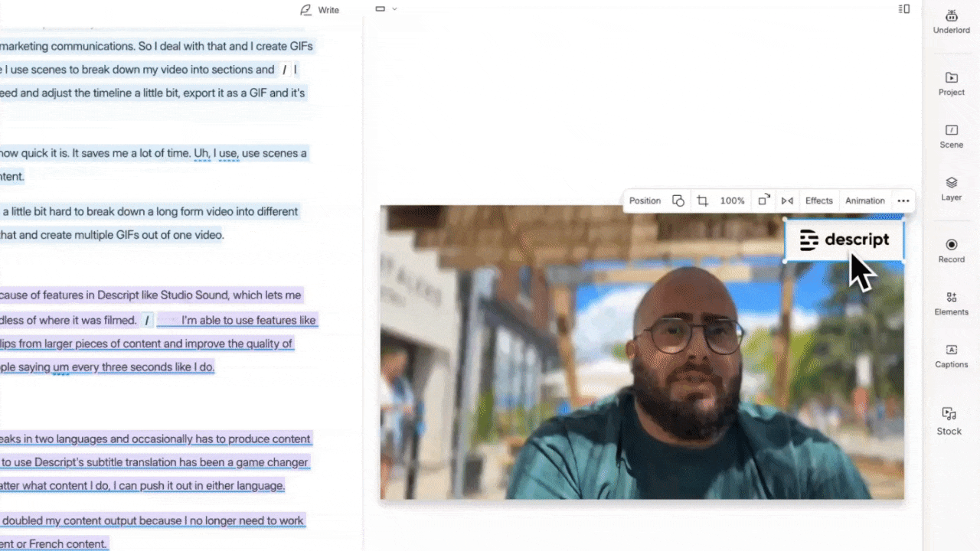The image size is (980, 551).
Task: Click the Record icon in sidebar
Action: pos(951,249)
